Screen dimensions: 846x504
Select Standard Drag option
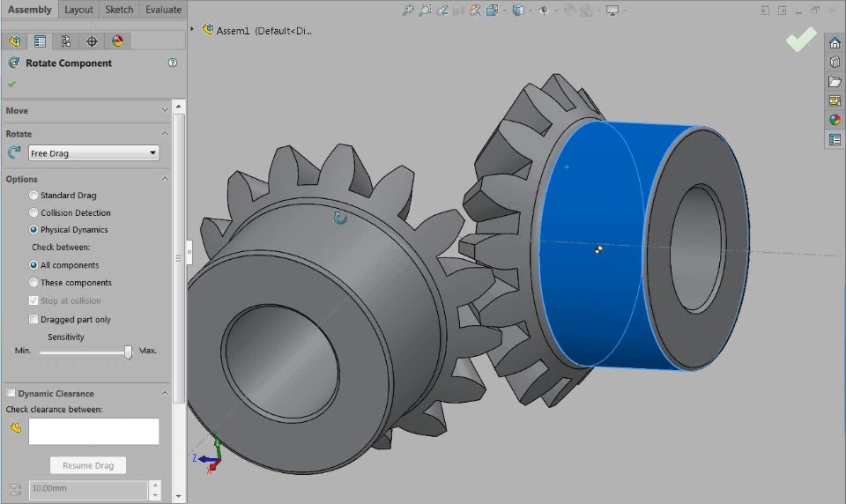tap(33, 196)
